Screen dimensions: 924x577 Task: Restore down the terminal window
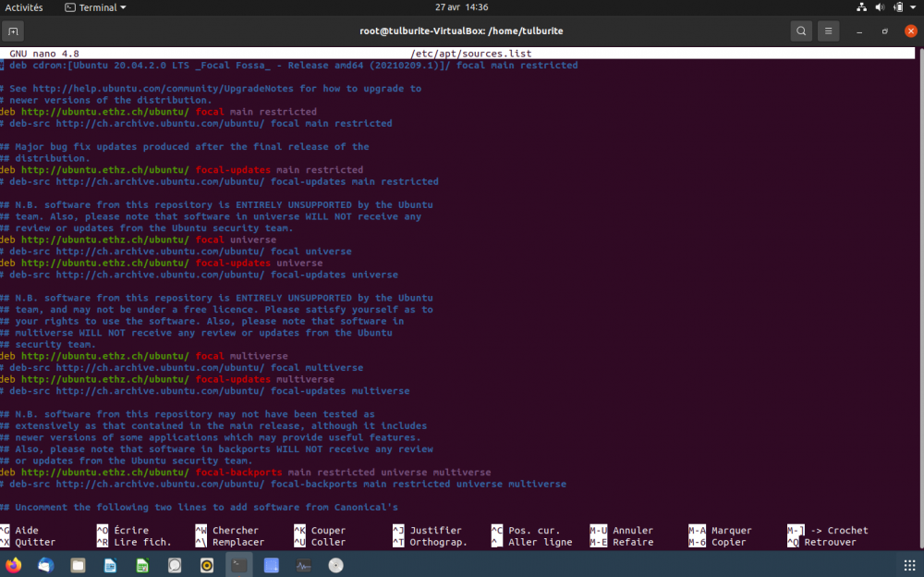pos(884,31)
